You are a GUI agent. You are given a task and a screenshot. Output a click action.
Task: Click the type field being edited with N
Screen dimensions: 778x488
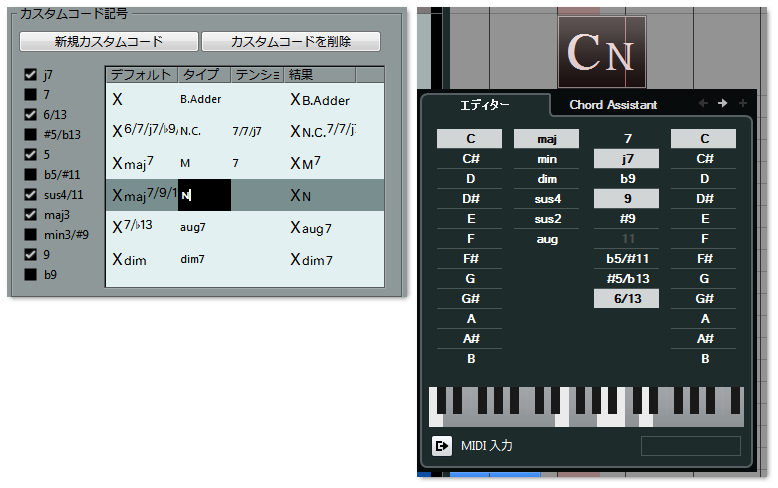click(204, 195)
